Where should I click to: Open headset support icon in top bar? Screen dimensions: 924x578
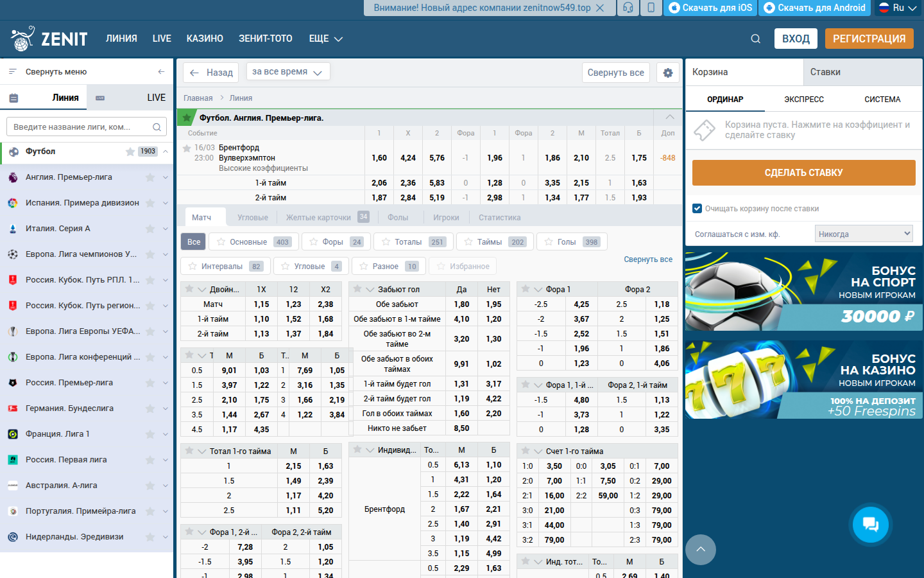tap(628, 8)
